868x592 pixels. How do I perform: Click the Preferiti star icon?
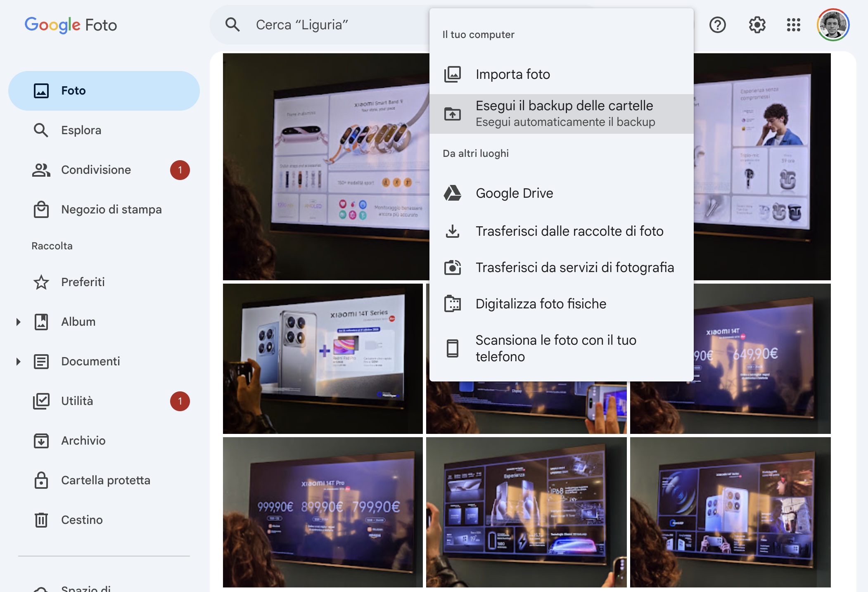pos(41,282)
